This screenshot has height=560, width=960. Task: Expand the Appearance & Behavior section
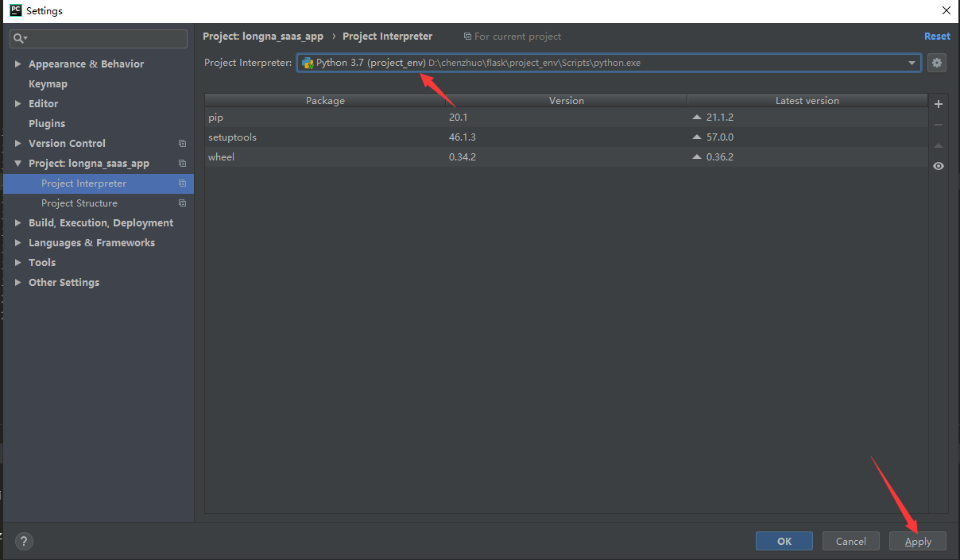(x=18, y=64)
